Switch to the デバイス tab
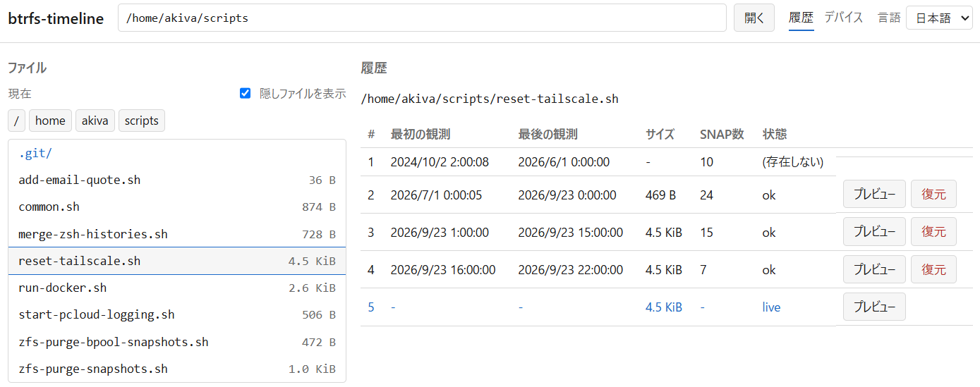Screen dimensions: 980x387 click(844, 18)
